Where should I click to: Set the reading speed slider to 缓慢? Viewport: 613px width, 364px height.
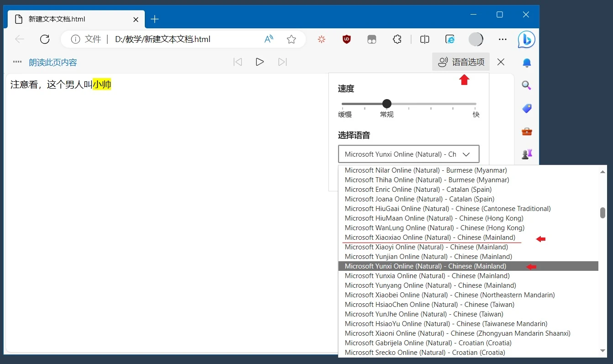tap(343, 104)
